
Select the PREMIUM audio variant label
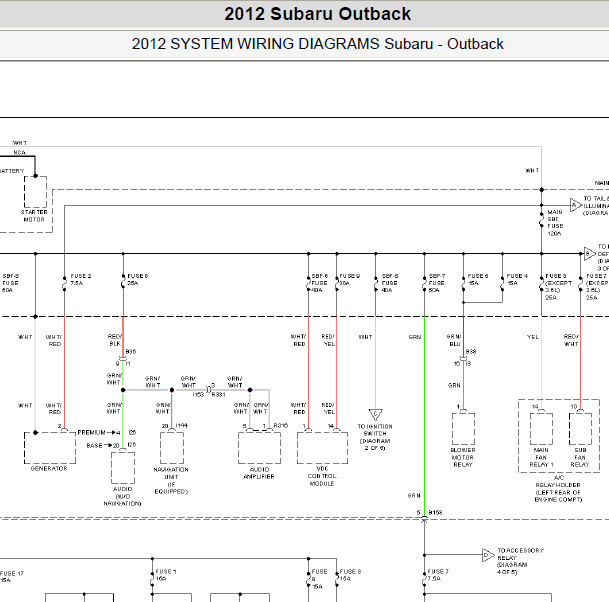click(91, 433)
